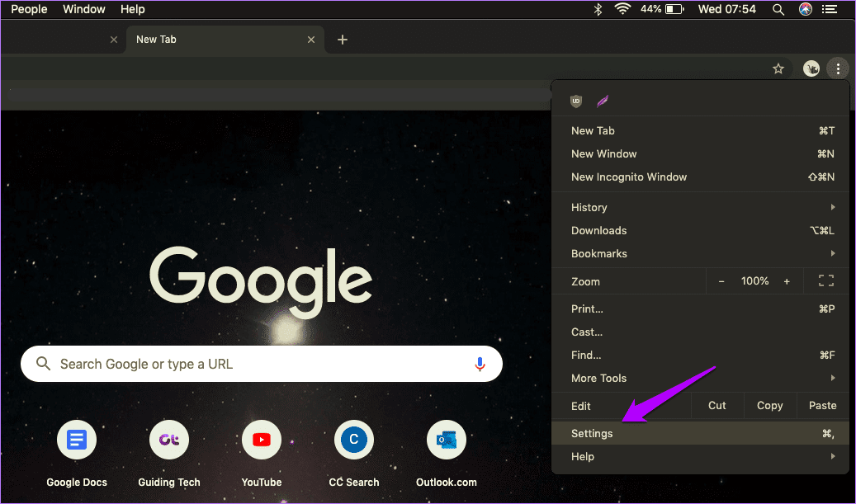The image size is (856, 504).
Task: Open the Help menu in the menu bar
Action: 133,9
